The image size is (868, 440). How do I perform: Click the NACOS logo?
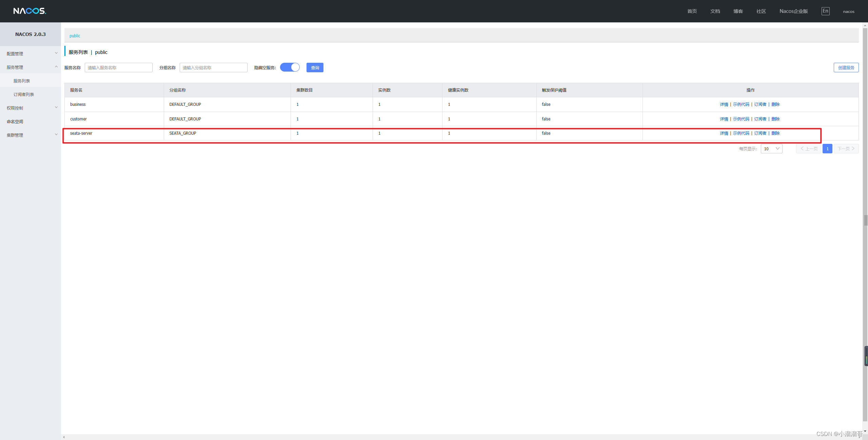pos(30,11)
